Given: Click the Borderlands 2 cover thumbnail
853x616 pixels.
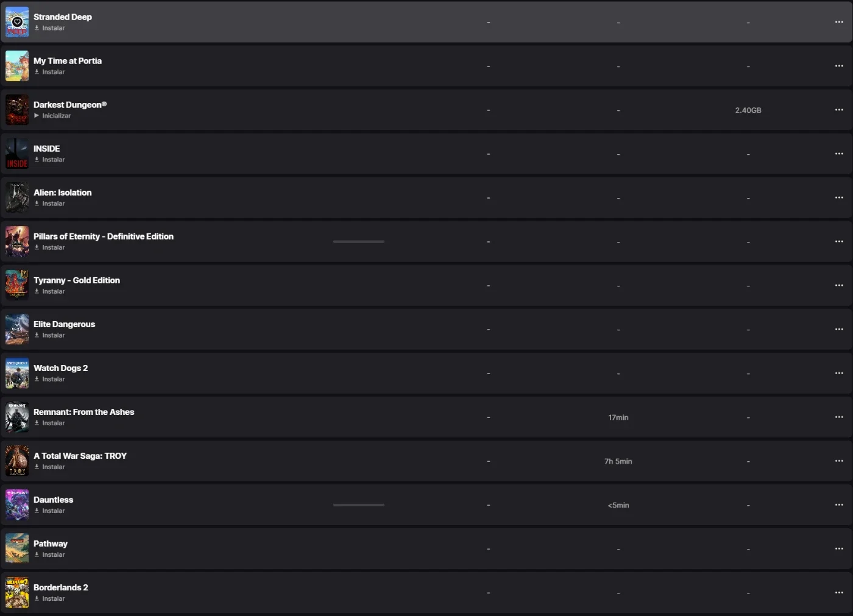Looking at the screenshot, I should 17,592.
